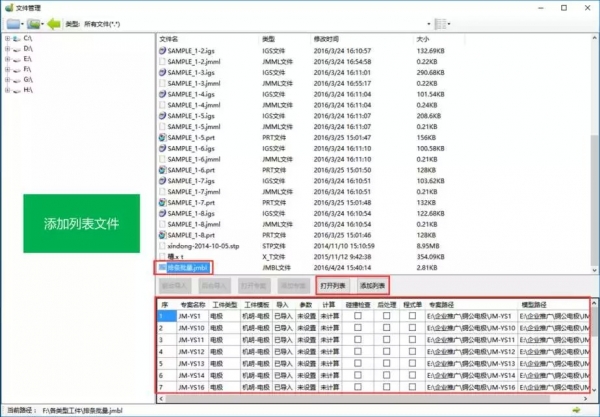Viewport: 600px width, 417px height.
Task: Check the 碰撞检查 checkbox for JM-YS1
Action: tap(358, 315)
